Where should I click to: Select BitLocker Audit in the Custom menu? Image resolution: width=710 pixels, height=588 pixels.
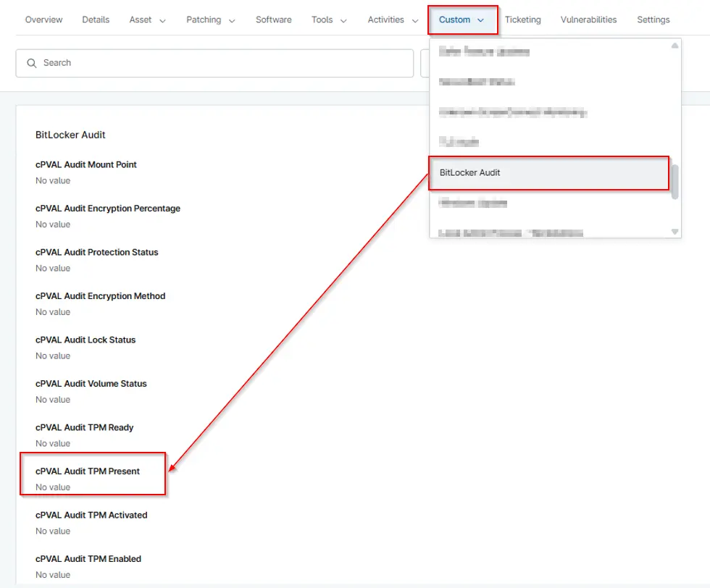tap(549, 173)
